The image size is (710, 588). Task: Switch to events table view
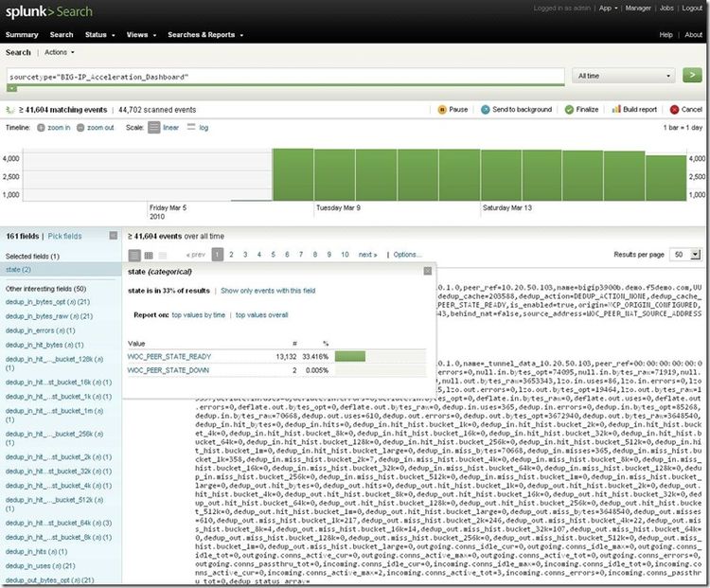tap(149, 256)
